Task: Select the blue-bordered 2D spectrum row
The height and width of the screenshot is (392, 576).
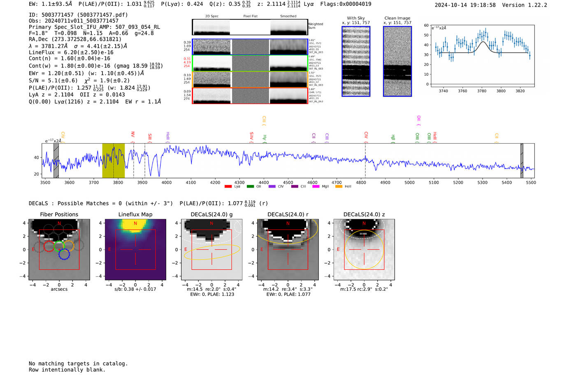Action: pos(250,47)
